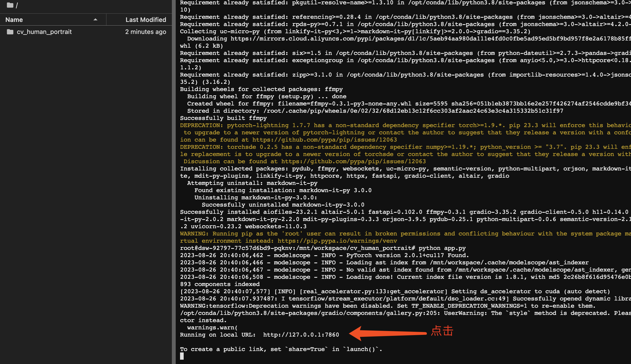The height and width of the screenshot is (364, 631).
Task: Click the red 点击 label
Action: pos(442,331)
